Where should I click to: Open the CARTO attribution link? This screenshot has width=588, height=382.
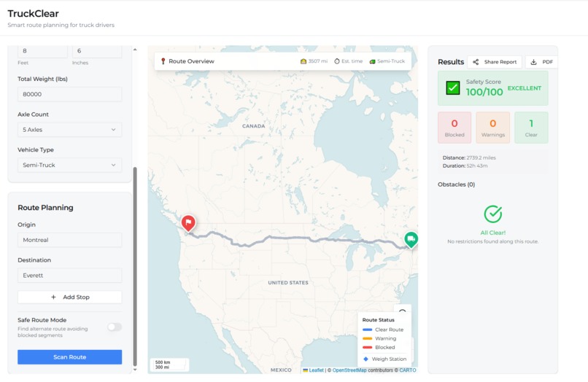point(408,370)
